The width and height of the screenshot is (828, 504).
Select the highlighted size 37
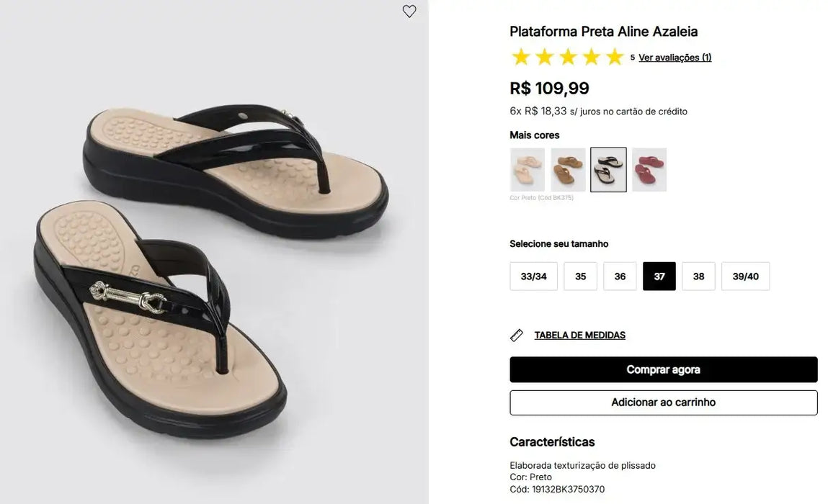pos(659,276)
